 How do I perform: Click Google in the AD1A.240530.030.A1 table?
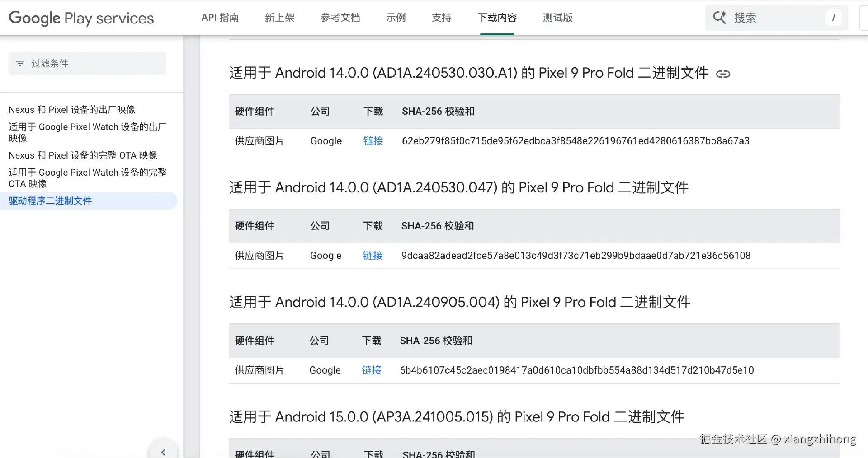tap(326, 141)
